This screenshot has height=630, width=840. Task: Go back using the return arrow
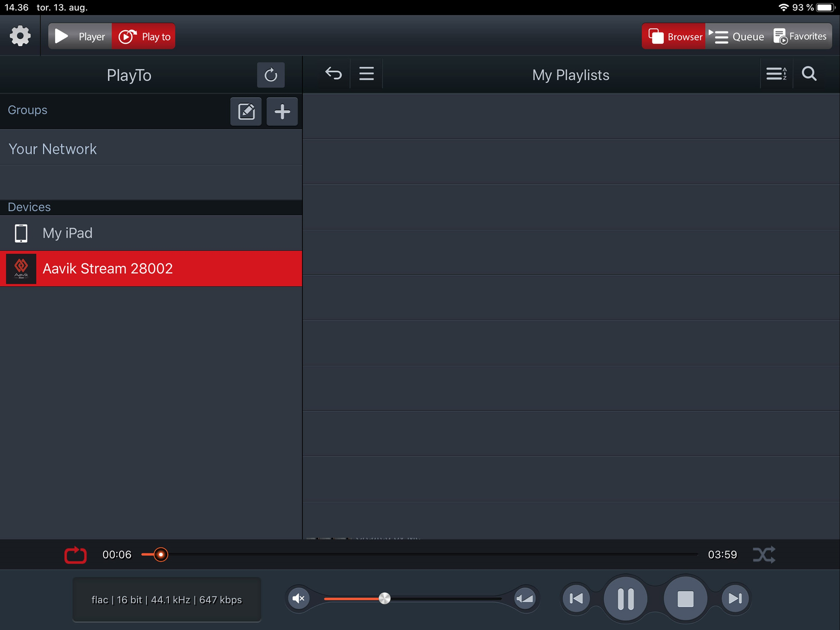pyautogui.click(x=333, y=73)
